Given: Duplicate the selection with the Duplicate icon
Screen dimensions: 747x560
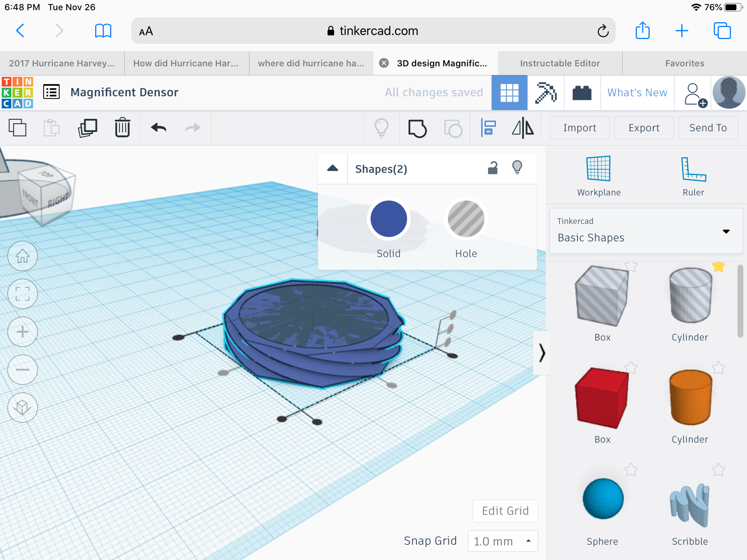Looking at the screenshot, I should pyautogui.click(x=88, y=128).
